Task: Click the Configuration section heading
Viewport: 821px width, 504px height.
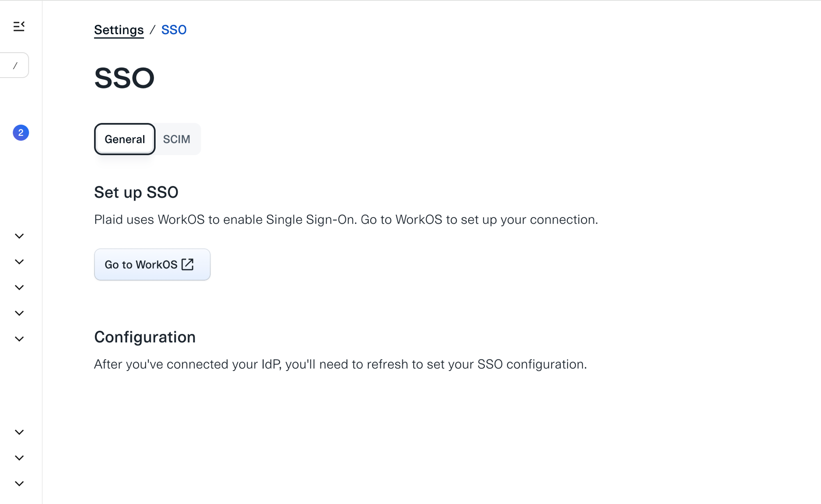Action: (x=145, y=337)
